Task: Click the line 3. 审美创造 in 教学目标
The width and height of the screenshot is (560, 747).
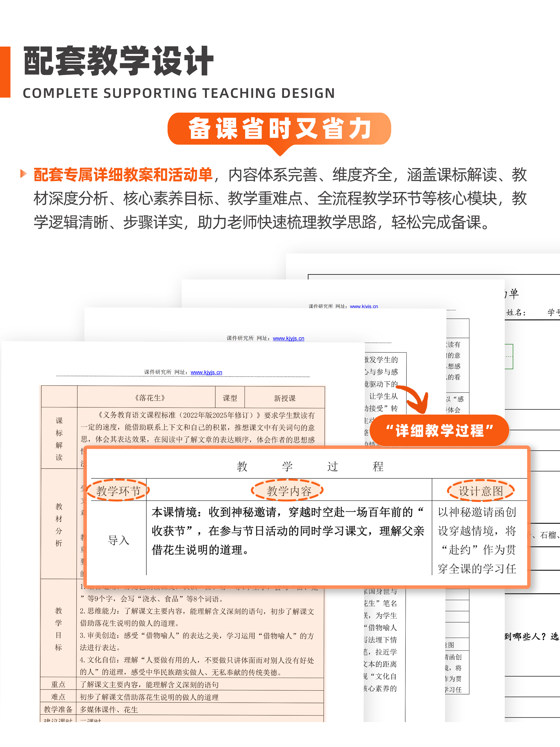Action: click(197, 641)
